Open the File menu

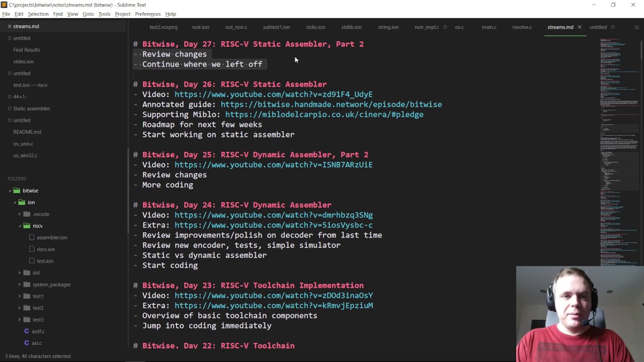pyautogui.click(x=6, y=14)
